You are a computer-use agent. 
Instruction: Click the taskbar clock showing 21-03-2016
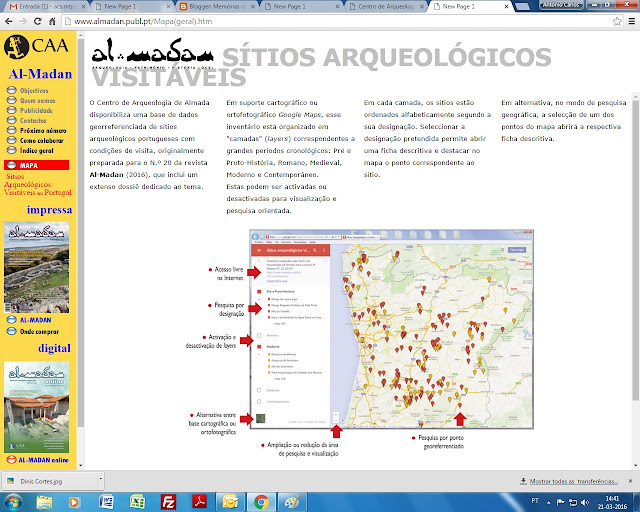pos(612,502)
